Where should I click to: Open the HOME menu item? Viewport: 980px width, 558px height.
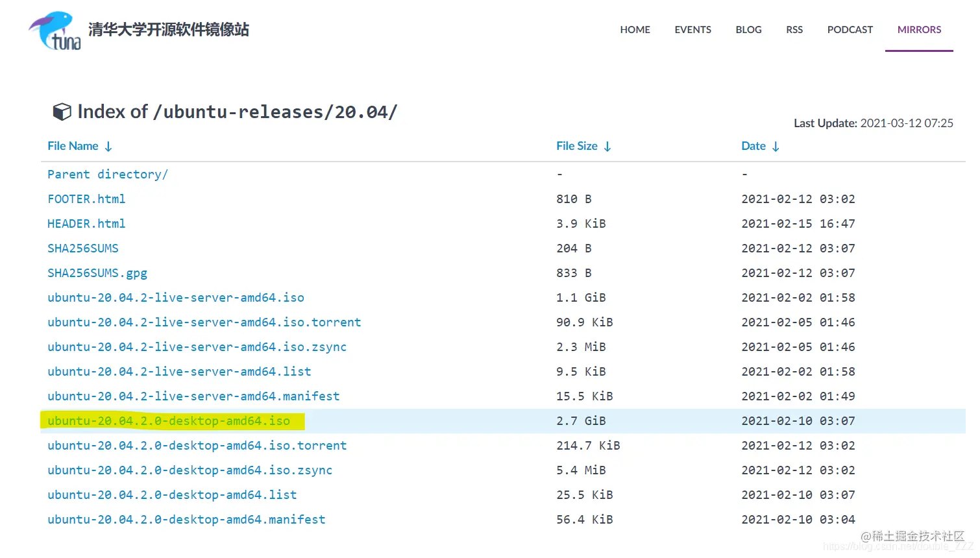[x=635, y=30]
